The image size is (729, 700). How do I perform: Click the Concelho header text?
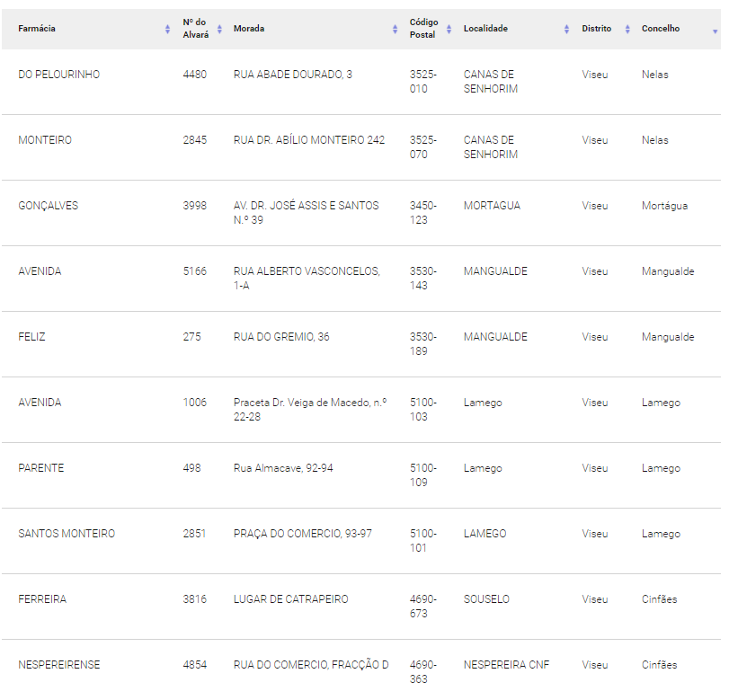[661, 29]
